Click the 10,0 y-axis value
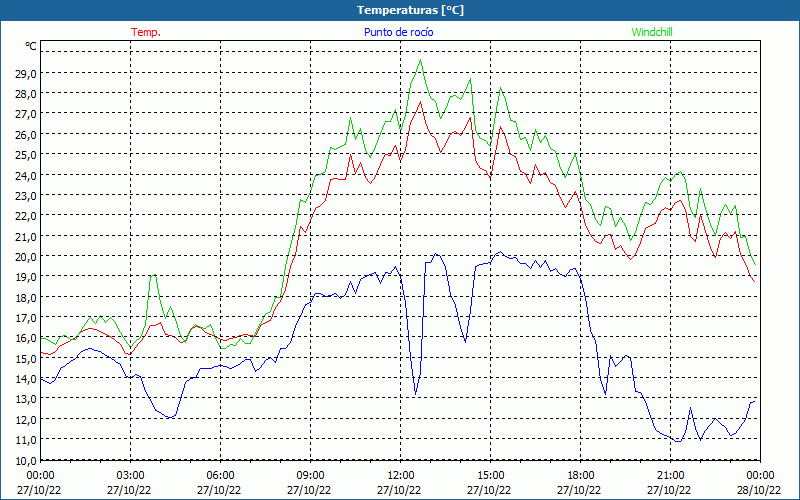 click(26, 460)
